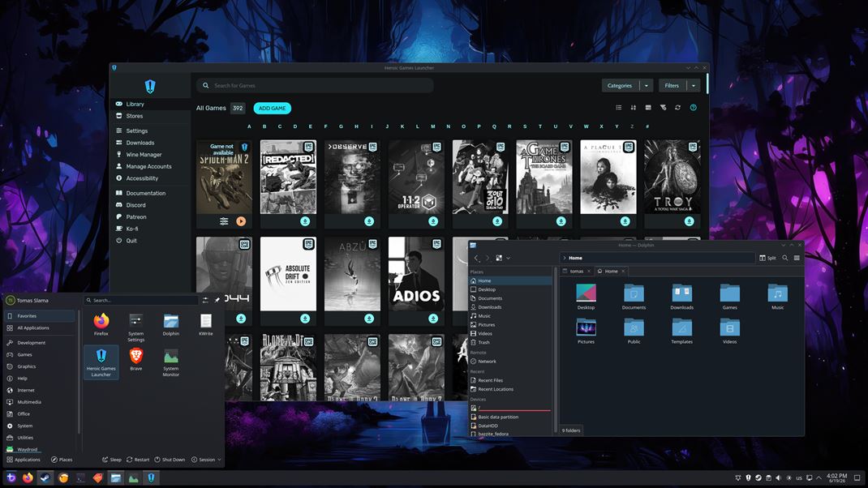Filter games by letter M
The height and width of the screenshot is (488, 868).
coord(433,126)
